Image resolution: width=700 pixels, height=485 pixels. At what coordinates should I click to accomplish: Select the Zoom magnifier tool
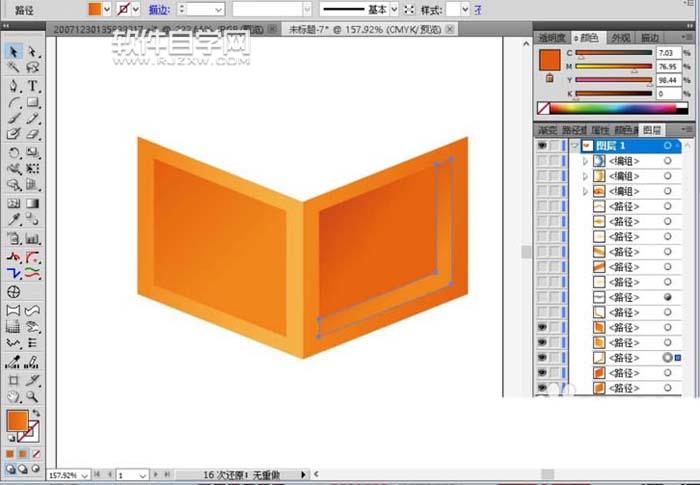coord(33,396)
